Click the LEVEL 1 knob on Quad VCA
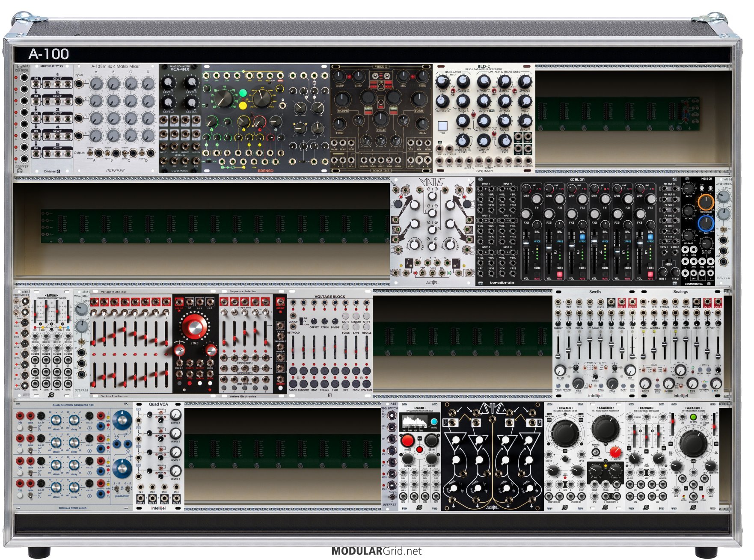 click(175, 415)
